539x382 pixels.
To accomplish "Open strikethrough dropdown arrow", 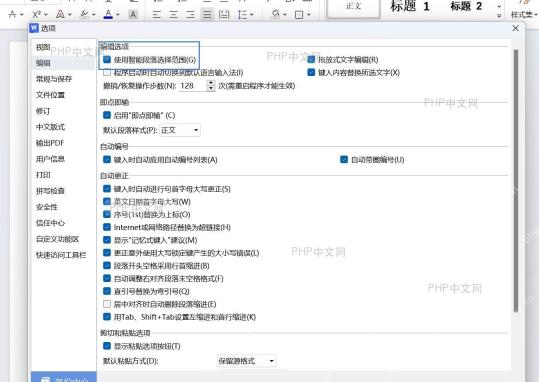I will 22,15.
